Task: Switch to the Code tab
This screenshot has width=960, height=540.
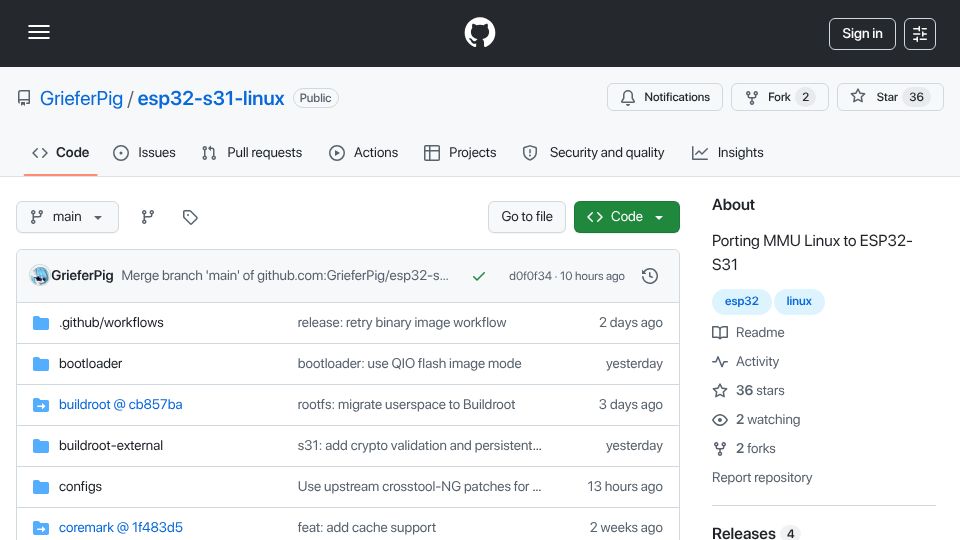Action: click(x=61, y=152)
